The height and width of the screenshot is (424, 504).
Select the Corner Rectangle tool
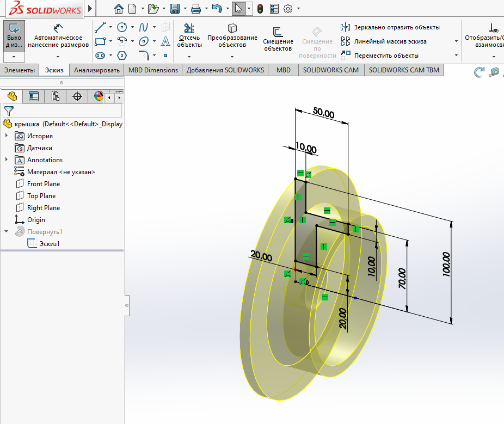(100, 41)
